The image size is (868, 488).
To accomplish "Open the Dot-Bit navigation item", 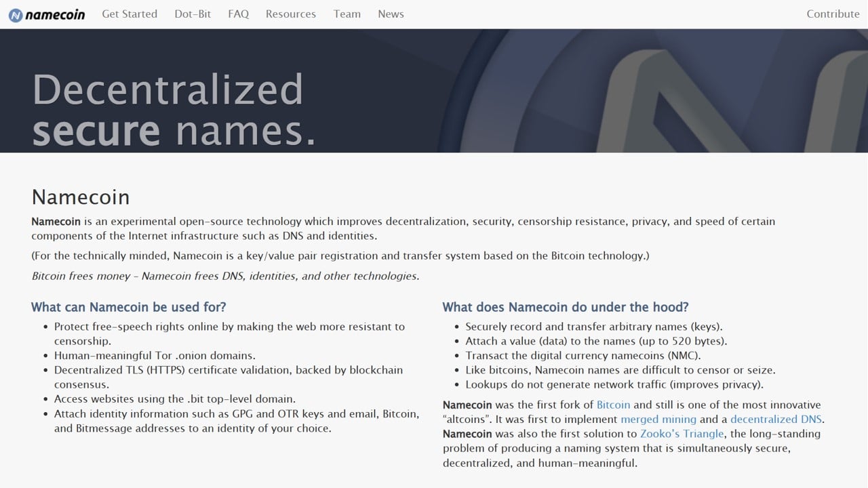I will click(x=193, y=14).
